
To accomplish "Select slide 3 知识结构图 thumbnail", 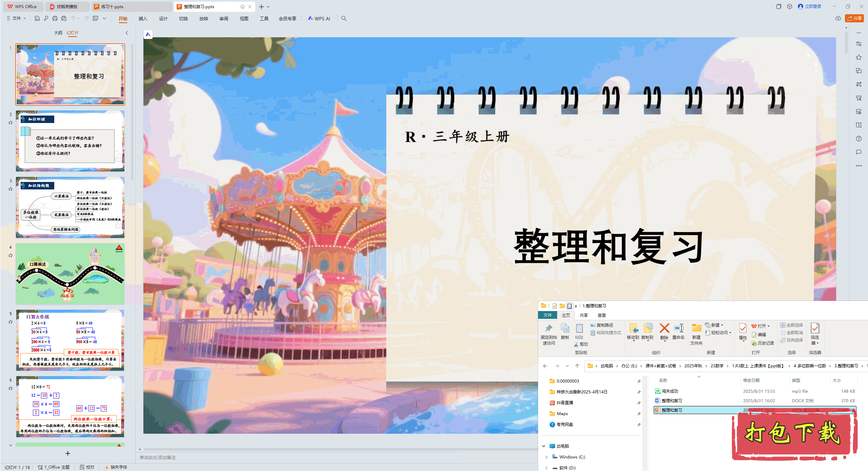I will tap(70, 207).
